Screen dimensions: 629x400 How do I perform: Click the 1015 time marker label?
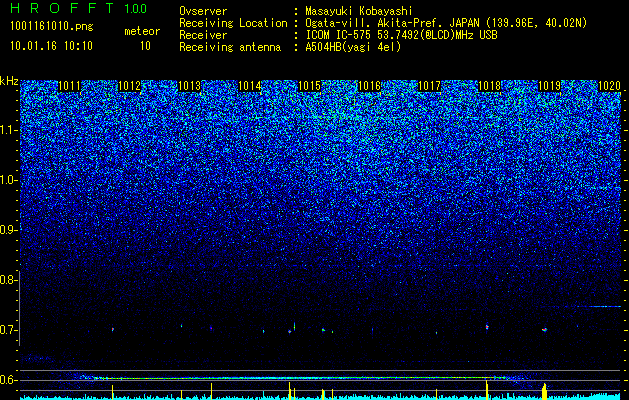click(309, 86)
